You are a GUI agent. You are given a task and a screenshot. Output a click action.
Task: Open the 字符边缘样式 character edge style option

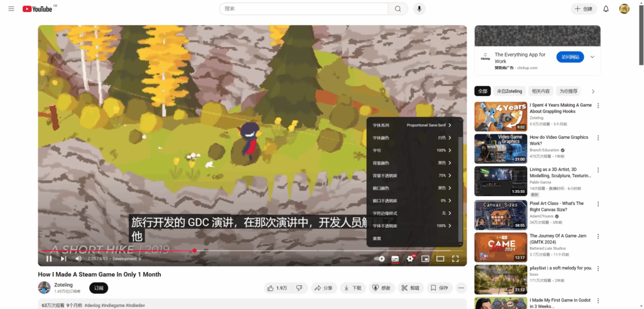413,213
